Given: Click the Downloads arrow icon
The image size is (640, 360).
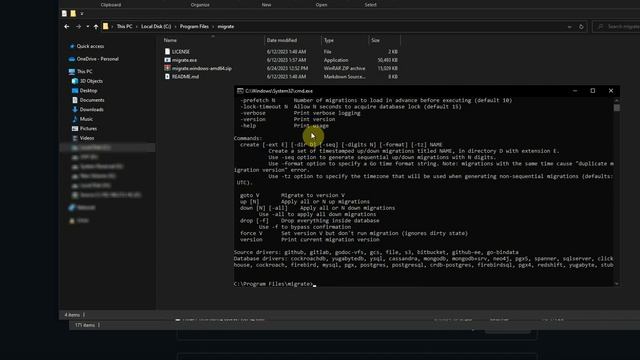Looking at the screenshot, I should pos(75,109).
